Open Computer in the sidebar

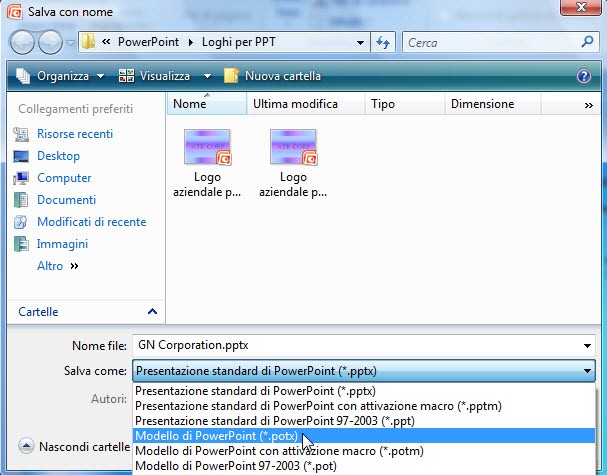(x=64, y=178)
